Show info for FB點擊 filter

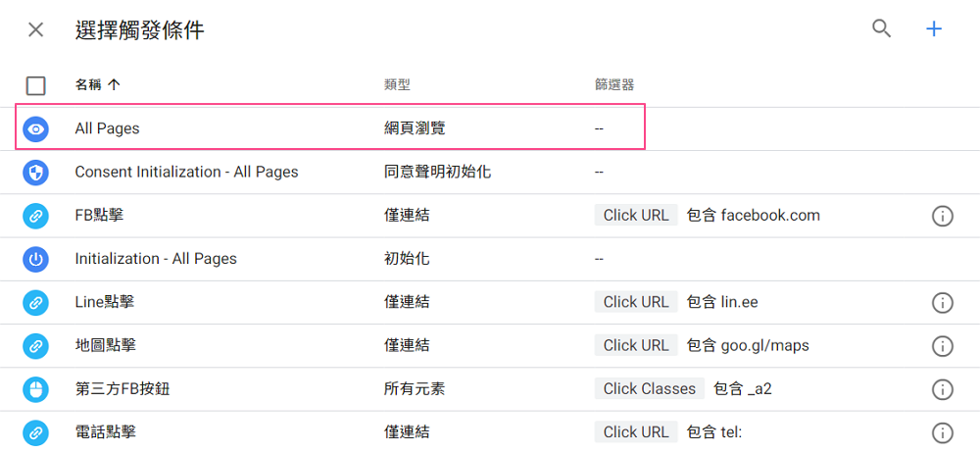coord(942,216)
